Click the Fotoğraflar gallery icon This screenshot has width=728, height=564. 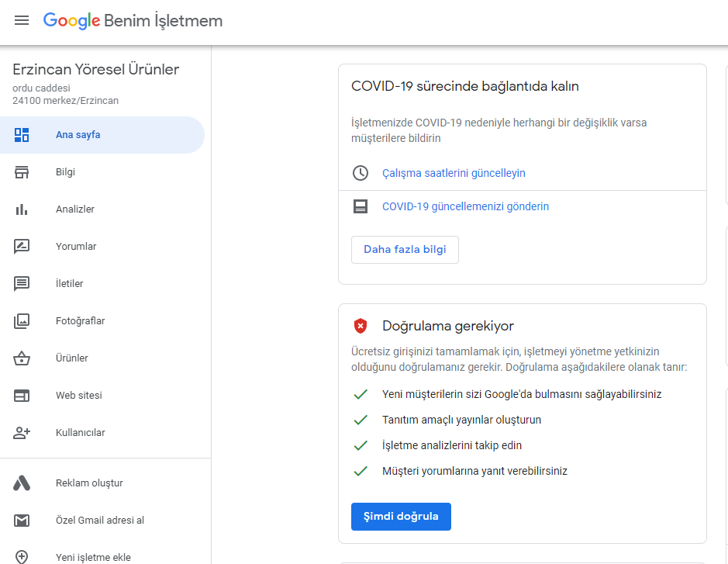22,321
